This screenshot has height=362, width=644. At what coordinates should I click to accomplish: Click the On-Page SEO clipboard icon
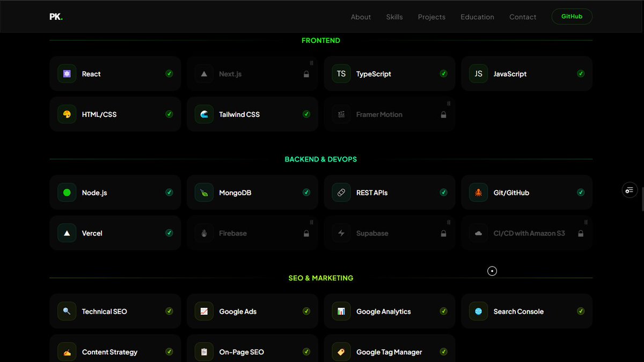(204, 352)
